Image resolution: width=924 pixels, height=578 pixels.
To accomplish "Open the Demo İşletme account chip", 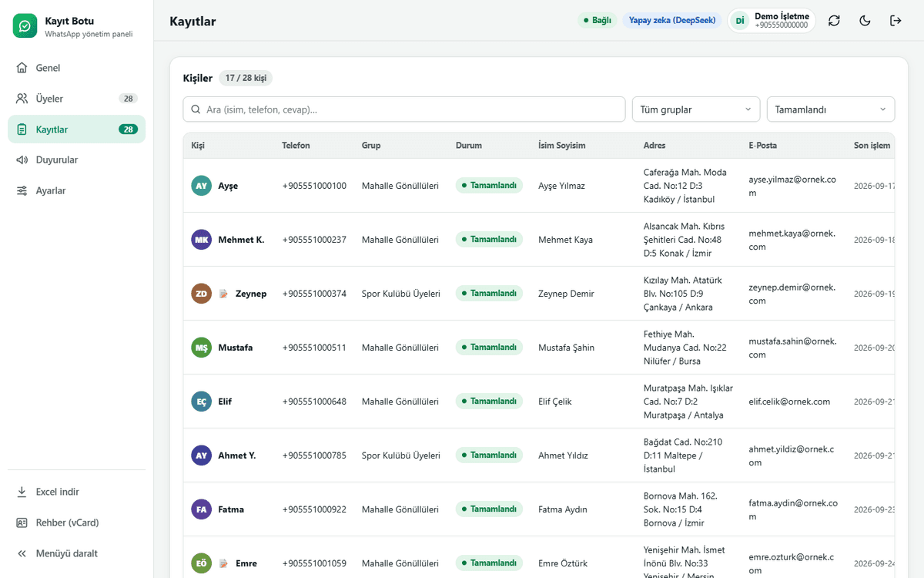I will (x=772, y=21).
